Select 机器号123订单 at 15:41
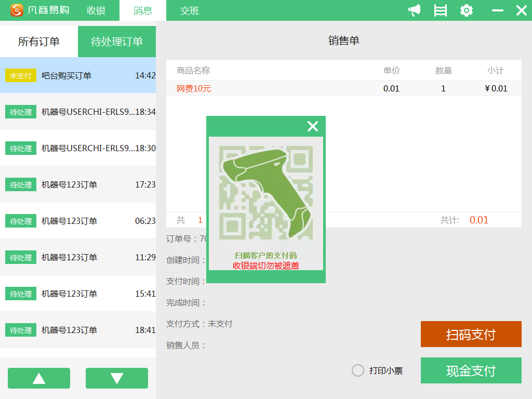The height and width of the screenshot is (399, 532). (x=78, y=294)
